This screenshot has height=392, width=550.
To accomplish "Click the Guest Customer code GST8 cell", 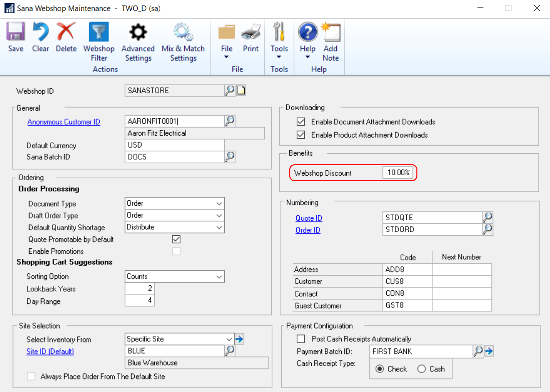I will tap(407, 305).
